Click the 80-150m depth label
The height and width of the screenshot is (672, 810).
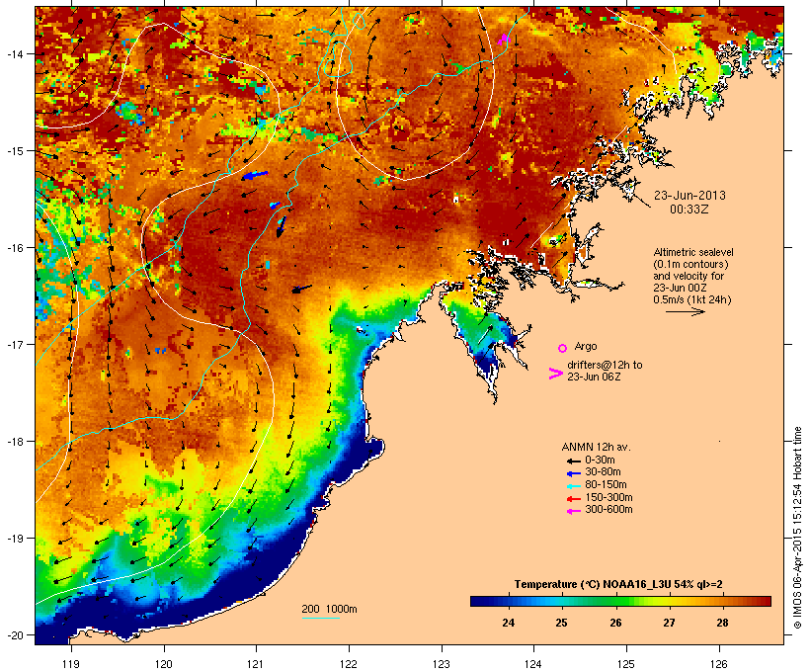(606, 485)
